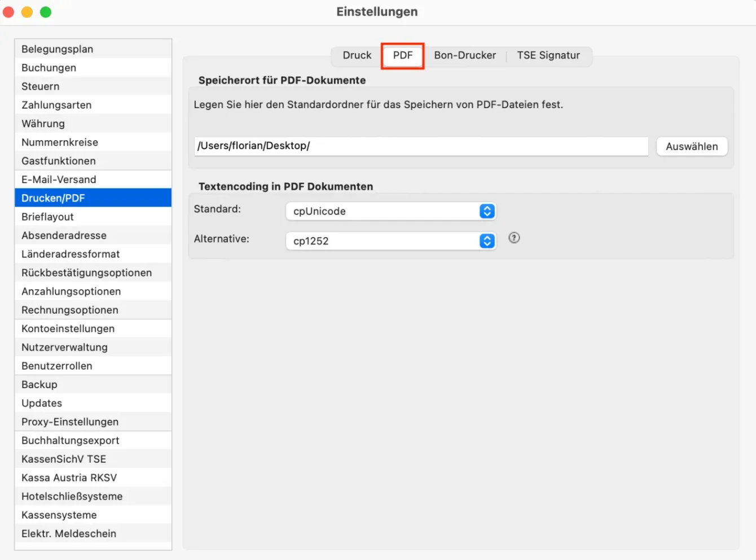
Task: Select Anzahlungsoptionen in the list
Action: pos(93,291)
